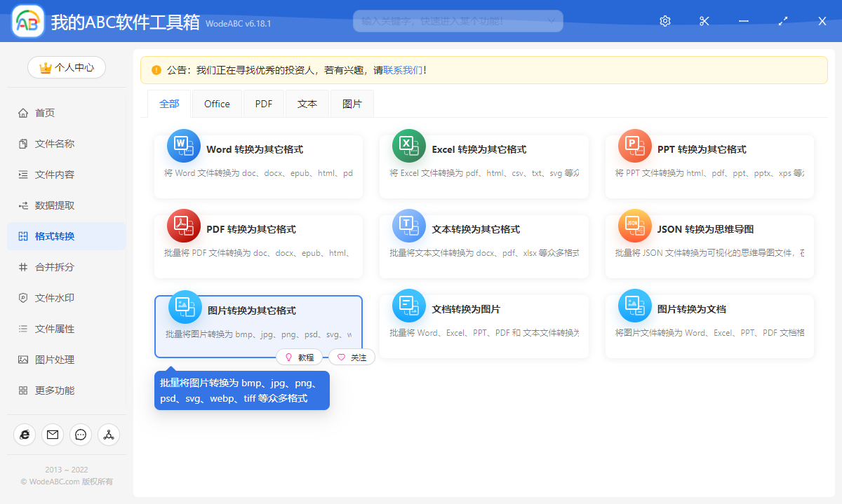Open the Word 转换为其它格式 tool icon

pos(184,146)
